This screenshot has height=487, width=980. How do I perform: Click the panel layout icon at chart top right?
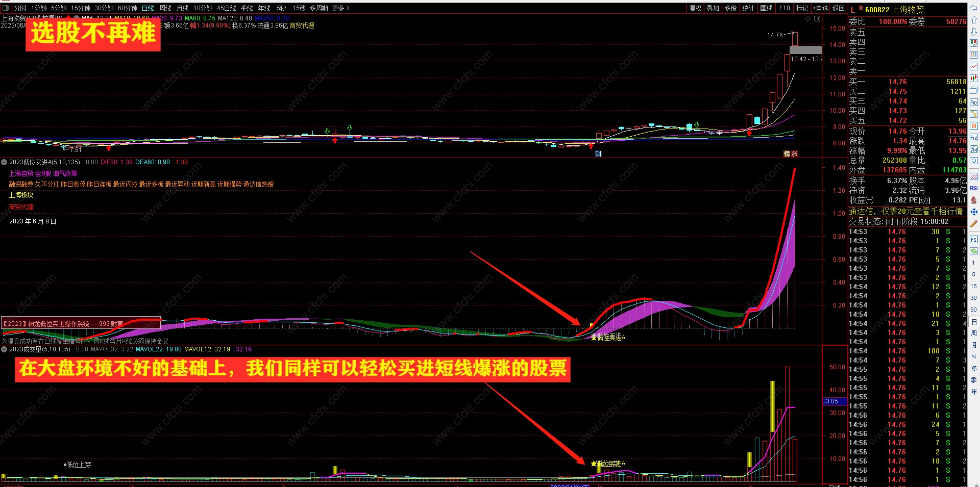pyautogui.click(x=817, y=19)
